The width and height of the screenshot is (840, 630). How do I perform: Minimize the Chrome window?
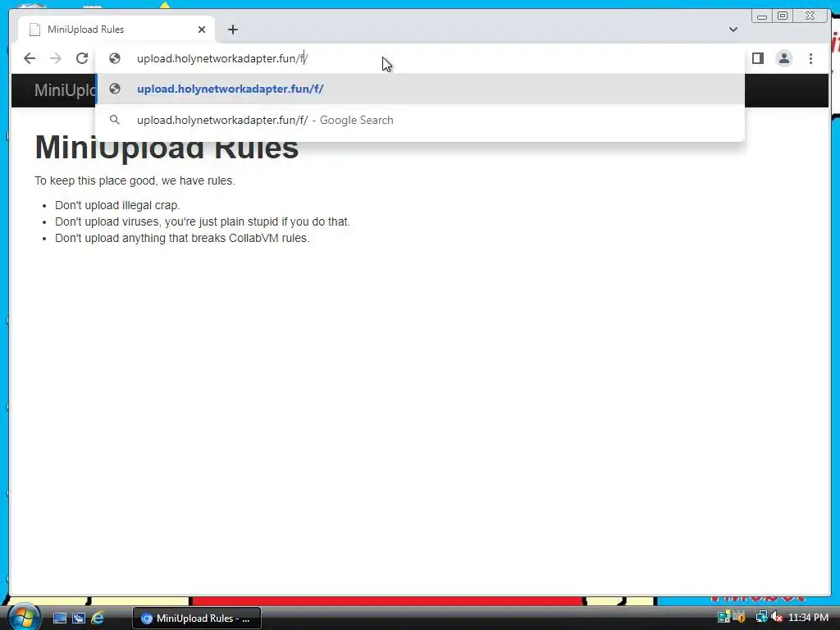[762, 16]
